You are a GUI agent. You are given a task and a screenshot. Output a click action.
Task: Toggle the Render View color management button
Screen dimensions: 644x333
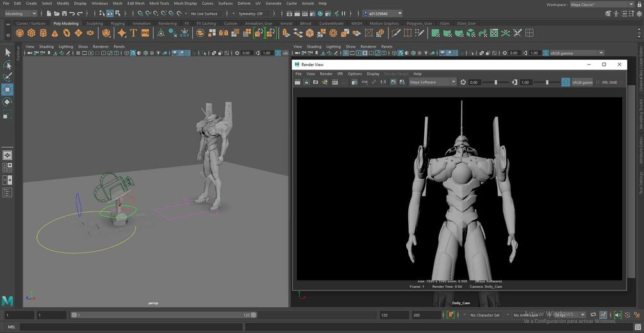click(x=566, y=82)
